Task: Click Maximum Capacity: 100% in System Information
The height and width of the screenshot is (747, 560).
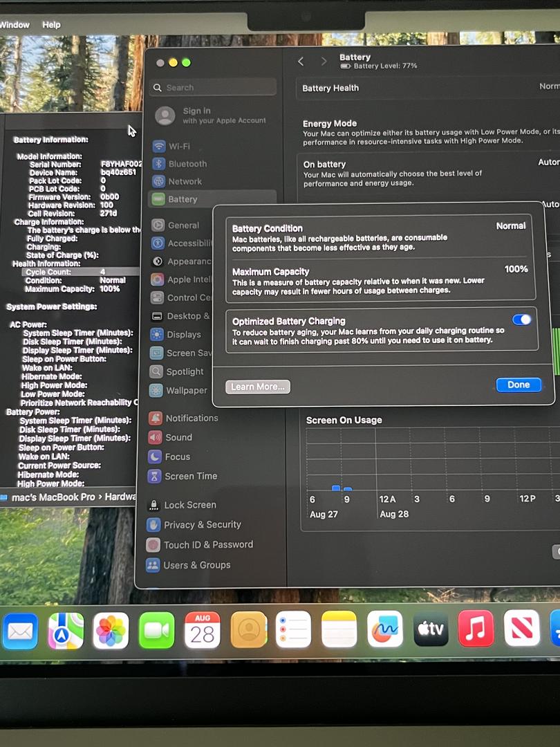Action: (x=73, y=288)
